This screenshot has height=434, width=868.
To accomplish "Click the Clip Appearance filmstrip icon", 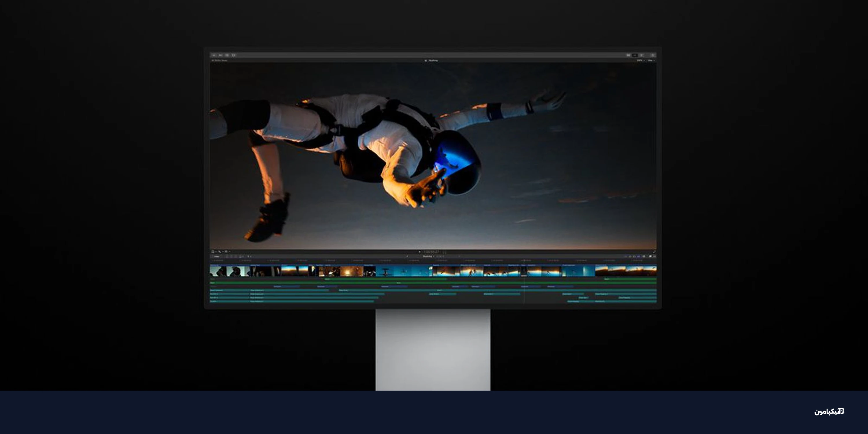I will (x=644, y=256).
